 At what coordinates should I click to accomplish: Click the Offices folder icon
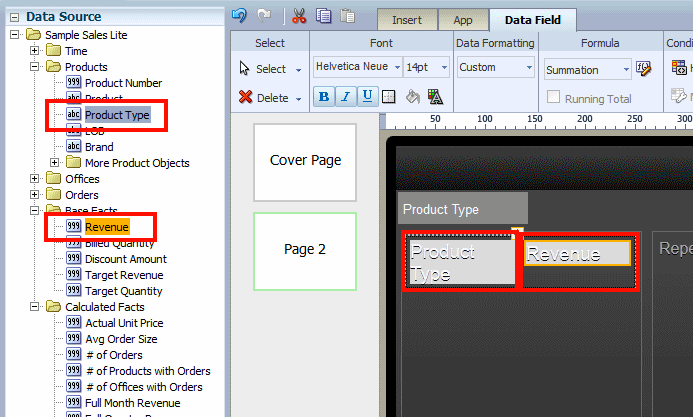[x=53, y=178]
